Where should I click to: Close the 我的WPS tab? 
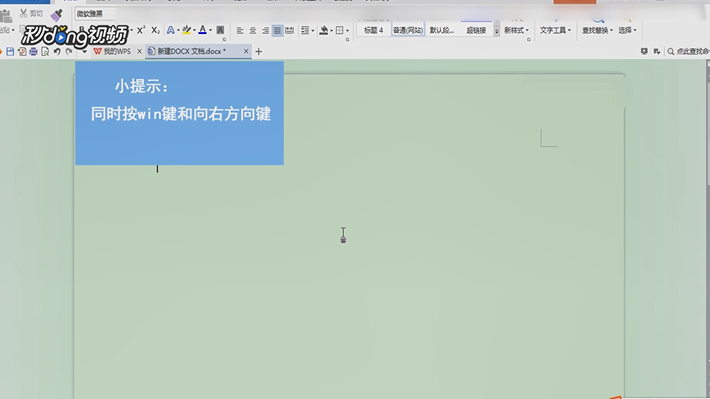coord(139,52)
